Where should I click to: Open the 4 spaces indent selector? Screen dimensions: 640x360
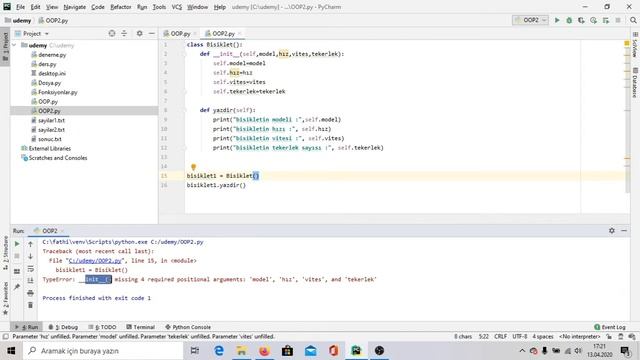point(542,337)
